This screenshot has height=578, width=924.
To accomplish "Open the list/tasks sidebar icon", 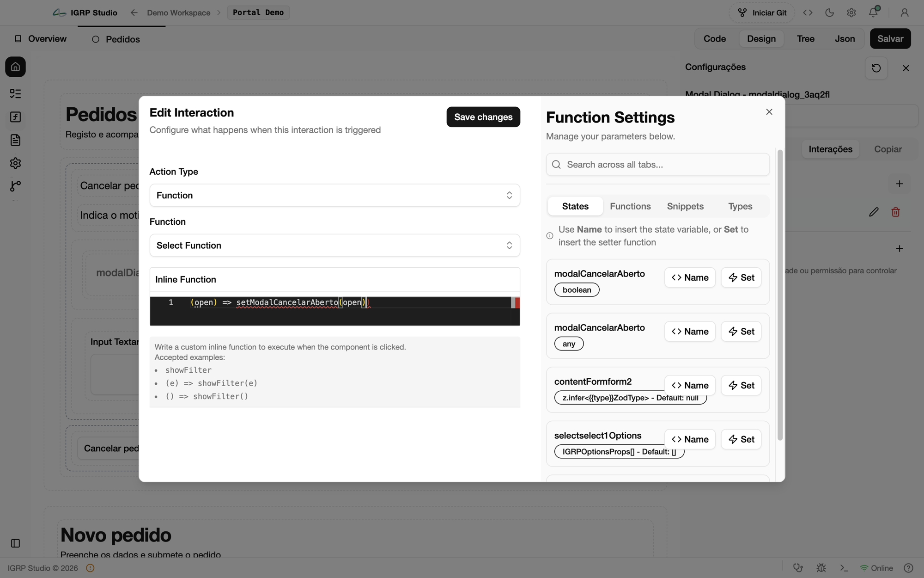I will coord(15,94).
